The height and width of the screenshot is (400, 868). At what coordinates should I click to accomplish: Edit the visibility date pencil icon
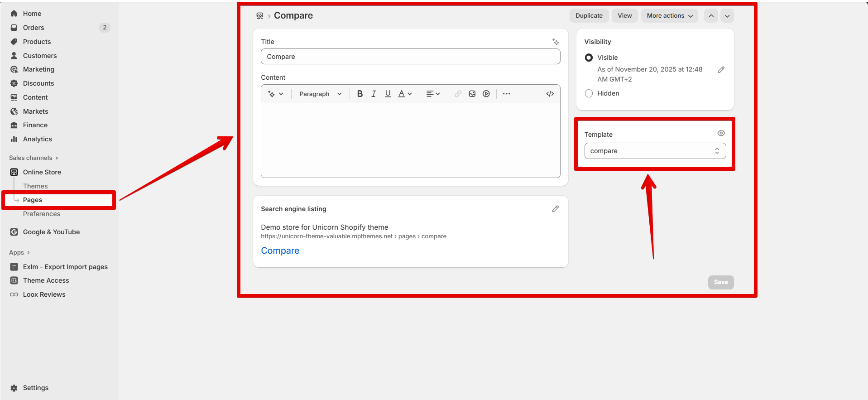click(721, 70)
